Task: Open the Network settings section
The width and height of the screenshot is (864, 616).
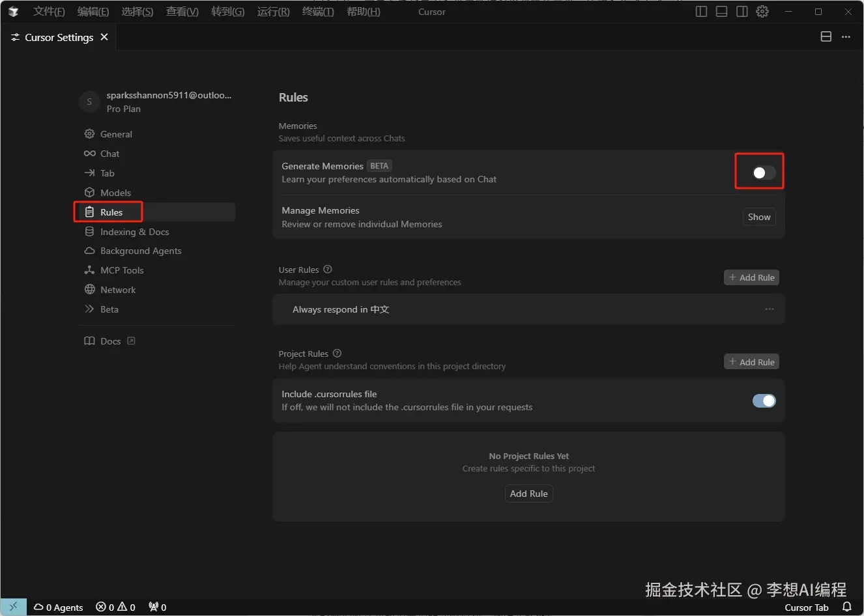Action: [117, 290]
